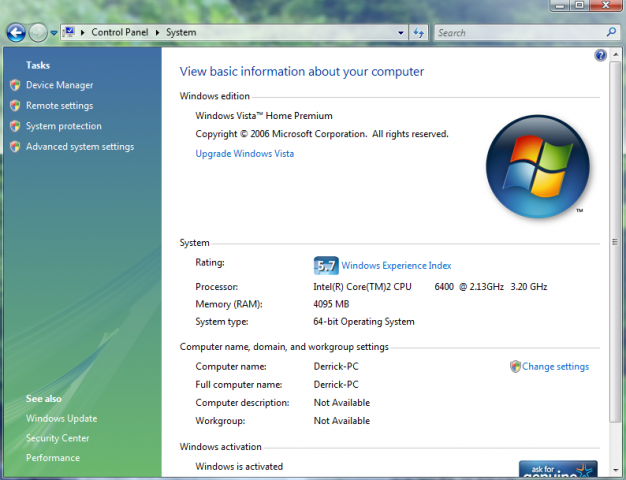The width and height of the screenshot is (626, 480).
Task: Open Windows Experience Index link
Action: (x=396, y=266)
